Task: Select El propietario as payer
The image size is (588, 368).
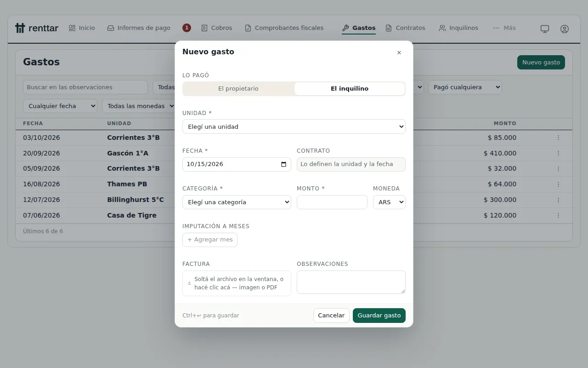Action: 238,89
